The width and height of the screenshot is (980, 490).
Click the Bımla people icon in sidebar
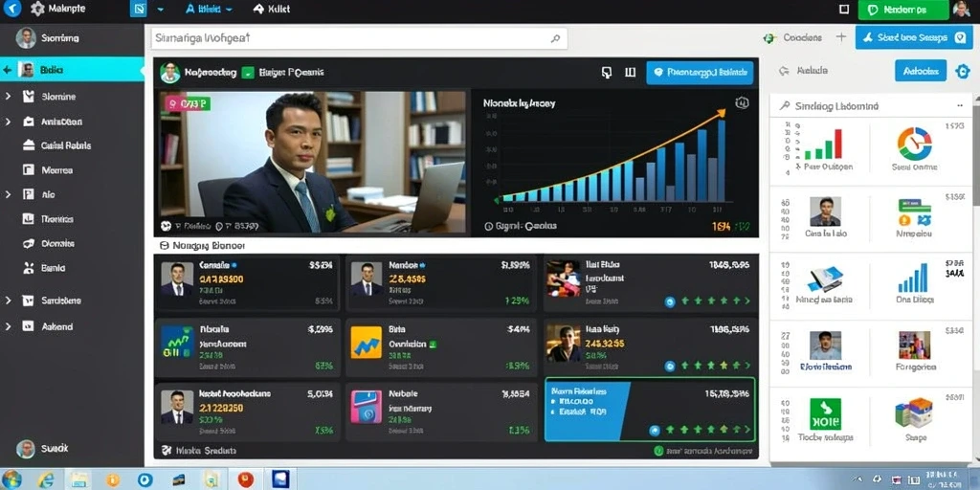28,268
